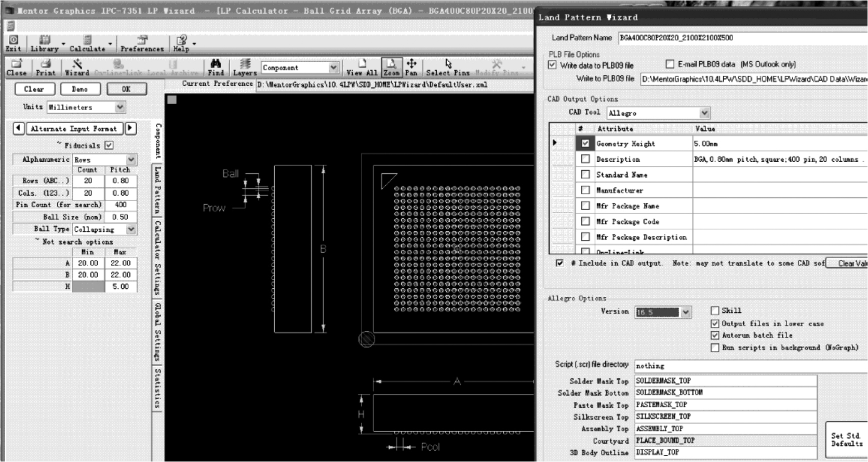Screen dimensions: 868x462
Task: Click the Exit toolbar icon
Action: click(14, 43)
